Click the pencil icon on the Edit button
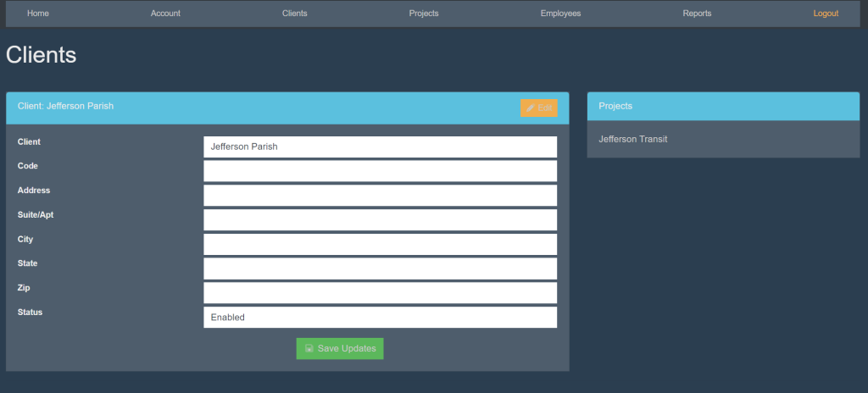868x393 pixels. [x=530, y=108]
